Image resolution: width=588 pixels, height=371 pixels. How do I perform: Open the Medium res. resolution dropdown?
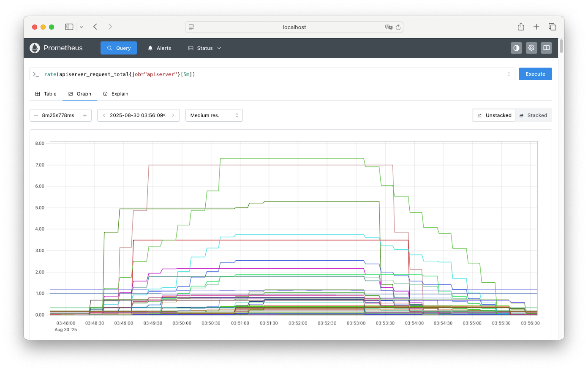[214, 115]
